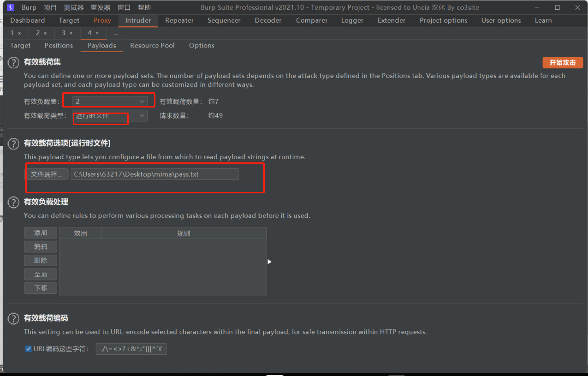The height and width of the screenshot is (376, 588).
Task: Click the 至顶 rule button
Action: pos(41,274)
